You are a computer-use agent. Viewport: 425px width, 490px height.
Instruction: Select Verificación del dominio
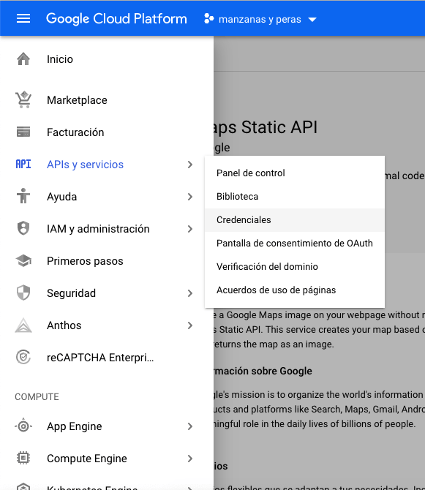click(x=295, y=267)
